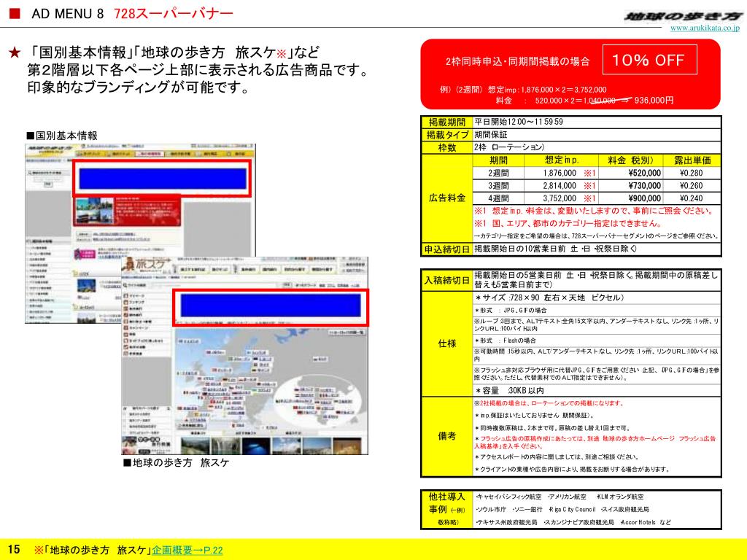The height and width of the screenshot is (560, 747).
Task: Follow the 企画概要→P.22 link in the footer
Action: click(x=187, y=550)
